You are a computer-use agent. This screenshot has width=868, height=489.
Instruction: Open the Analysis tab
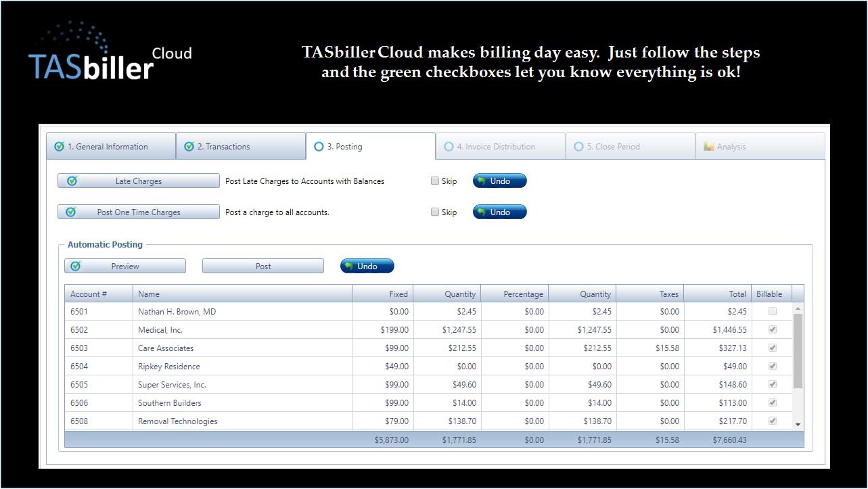click(760, 146)
